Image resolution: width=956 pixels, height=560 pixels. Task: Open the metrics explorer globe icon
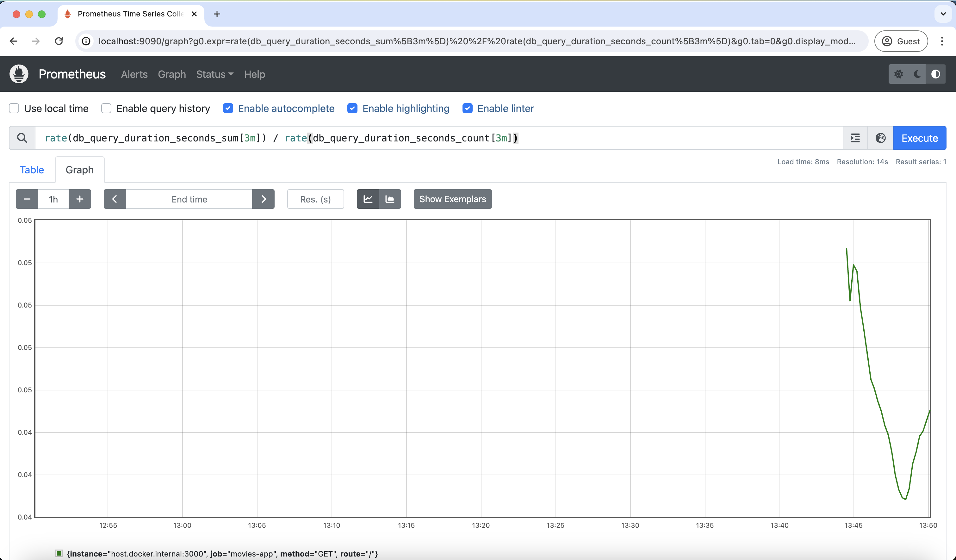tap(880, 138)
